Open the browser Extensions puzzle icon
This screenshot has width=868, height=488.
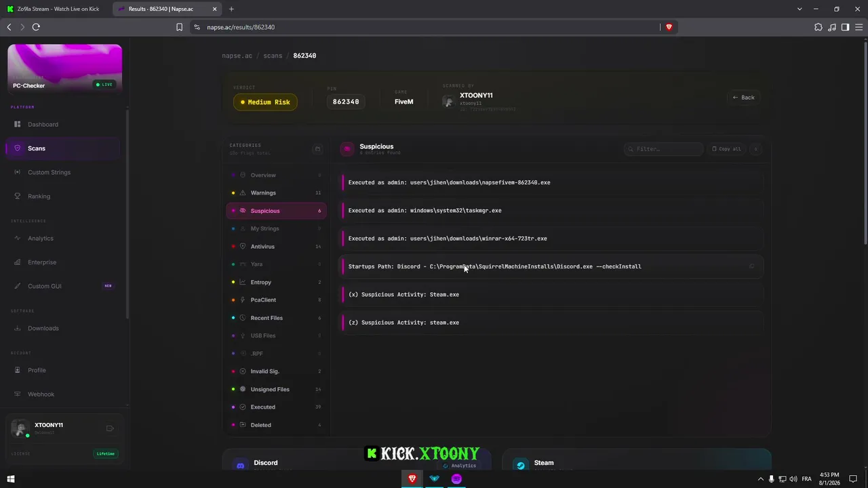(818, 27)
